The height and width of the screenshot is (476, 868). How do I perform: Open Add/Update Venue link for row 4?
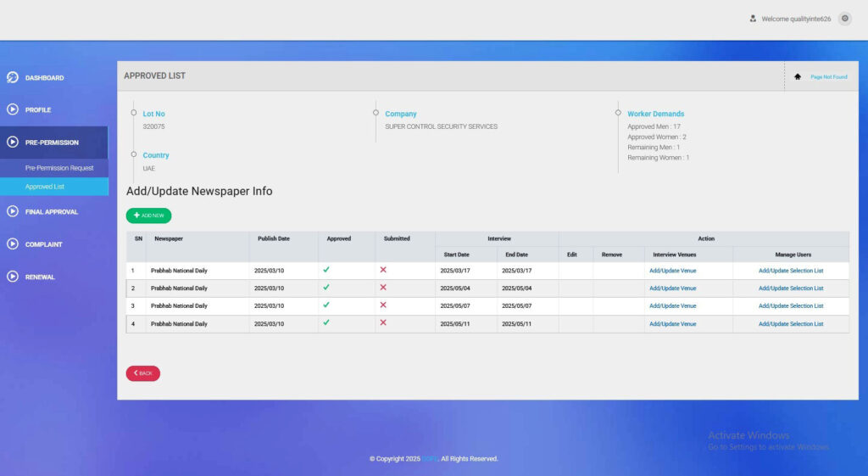point(672,324)
